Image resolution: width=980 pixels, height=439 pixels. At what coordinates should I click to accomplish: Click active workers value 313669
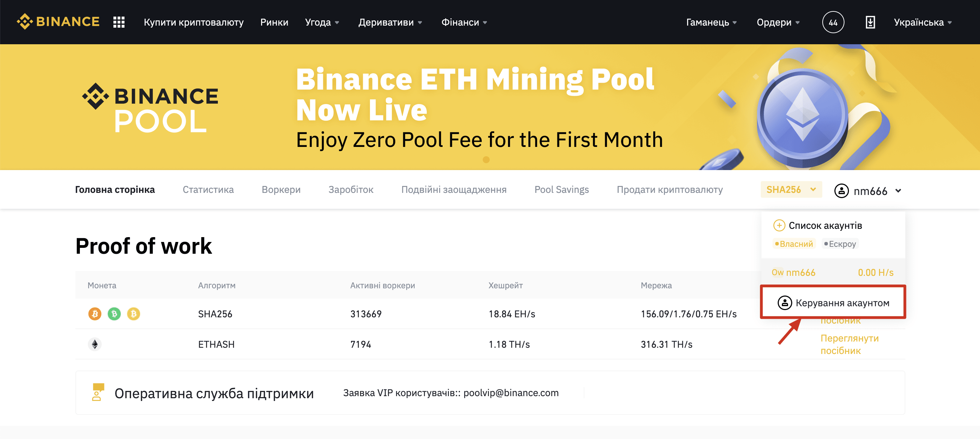366,314
